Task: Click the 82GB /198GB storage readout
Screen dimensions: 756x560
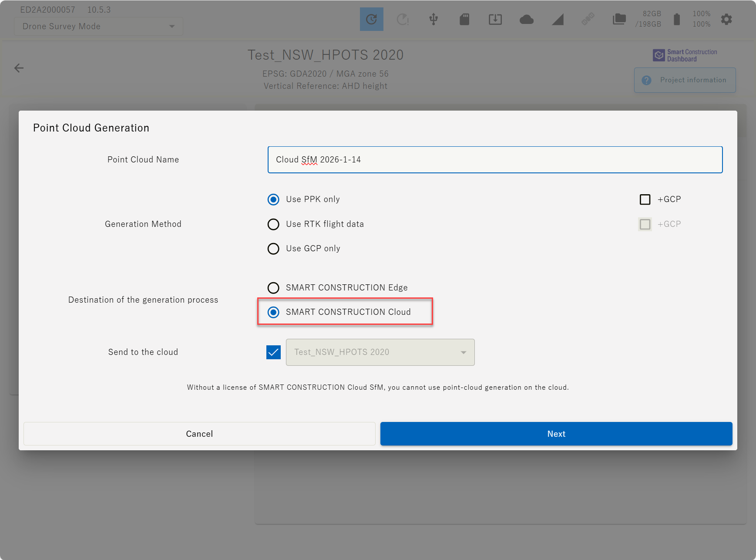Action: (x=648, y=19)
